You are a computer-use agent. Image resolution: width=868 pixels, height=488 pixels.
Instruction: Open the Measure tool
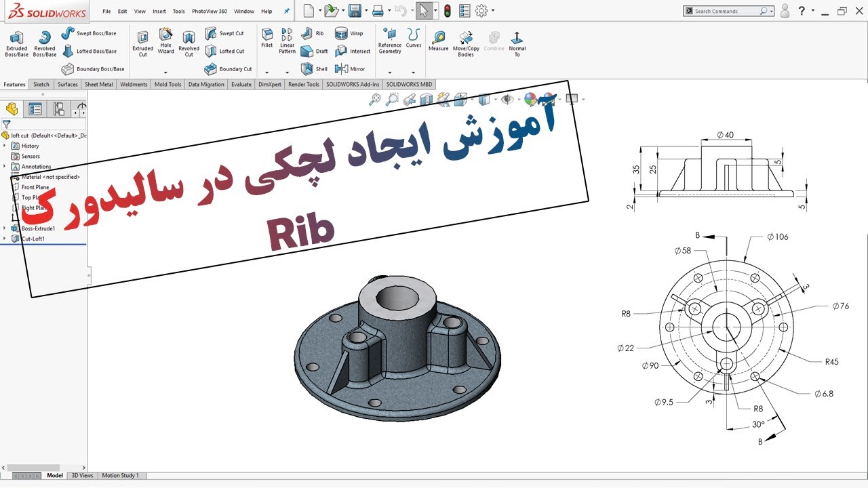tap(439, 41)
